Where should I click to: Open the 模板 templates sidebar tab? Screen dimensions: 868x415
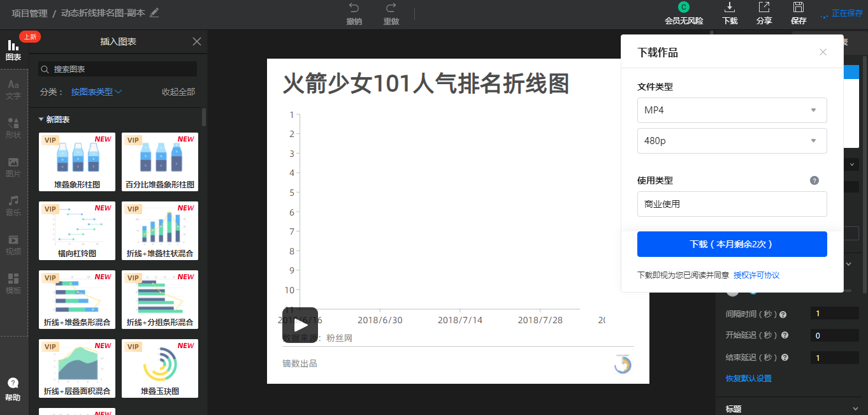click(x=13, y=284)
